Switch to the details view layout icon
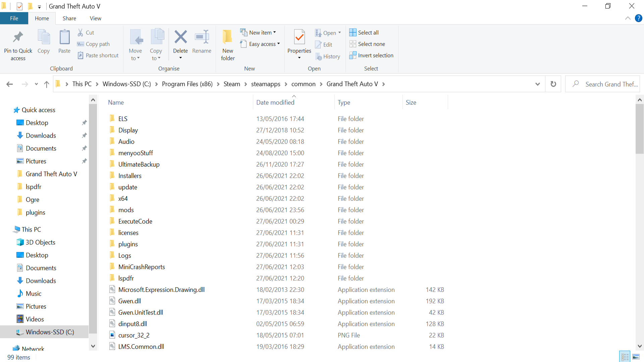Image resolution: width=644 pixels, height=362 pixels. 625,357
